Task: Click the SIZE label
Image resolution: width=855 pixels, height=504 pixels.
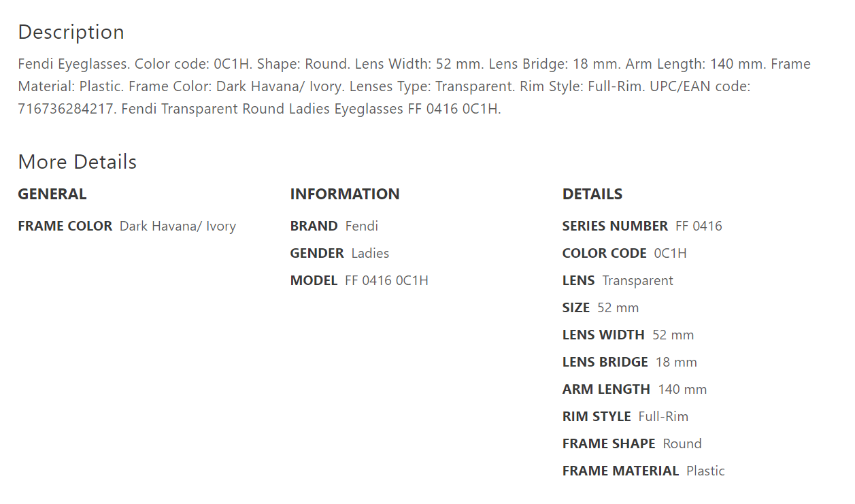Action: point(576,308)
